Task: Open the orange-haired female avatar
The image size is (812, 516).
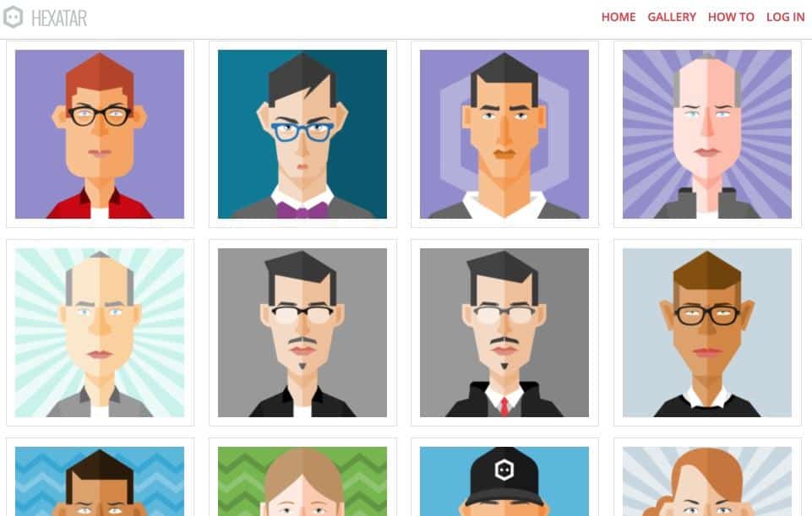Action: (707, 481)
